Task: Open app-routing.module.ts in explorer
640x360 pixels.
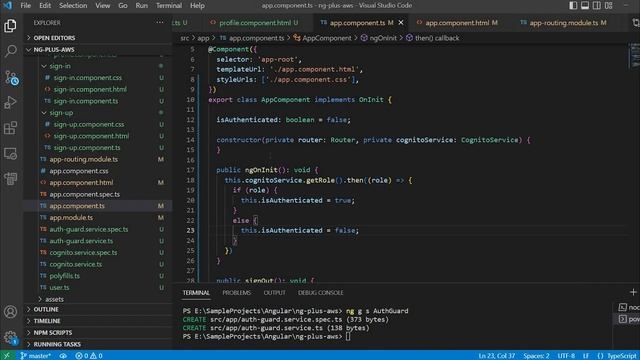Action: coord(98,159)
